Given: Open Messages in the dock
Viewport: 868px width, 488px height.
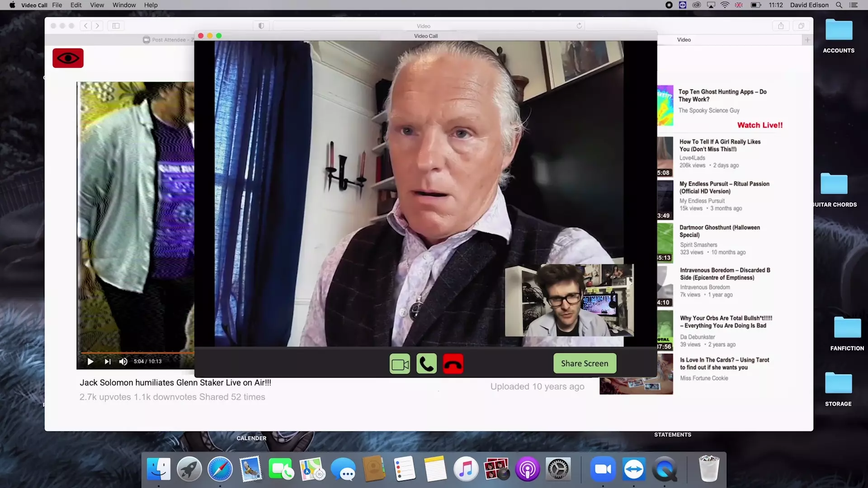Looking at the screenshot, I should coord(343,469).
